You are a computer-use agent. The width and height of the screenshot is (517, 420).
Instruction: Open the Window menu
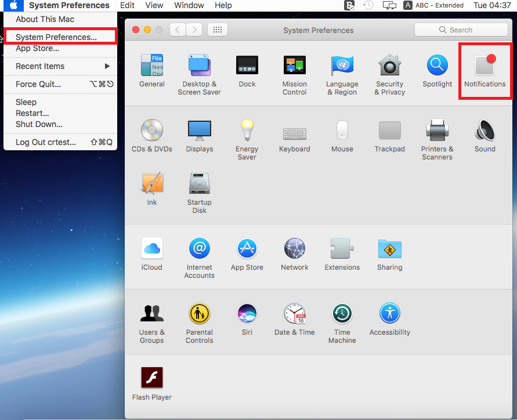(189, 5)
